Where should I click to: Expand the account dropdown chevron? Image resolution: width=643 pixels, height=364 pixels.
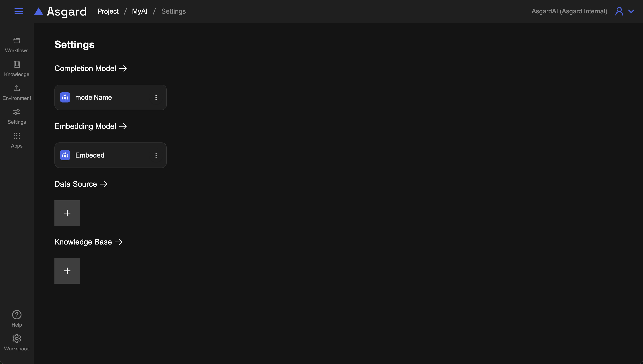point(631,11)
